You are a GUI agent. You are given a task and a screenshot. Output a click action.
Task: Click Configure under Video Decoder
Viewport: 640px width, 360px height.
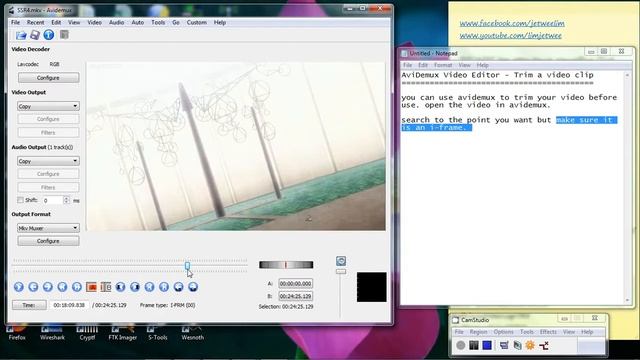(48, 78)
